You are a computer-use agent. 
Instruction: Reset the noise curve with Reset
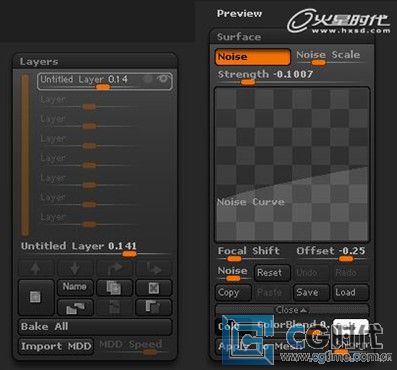pos(272,273)
